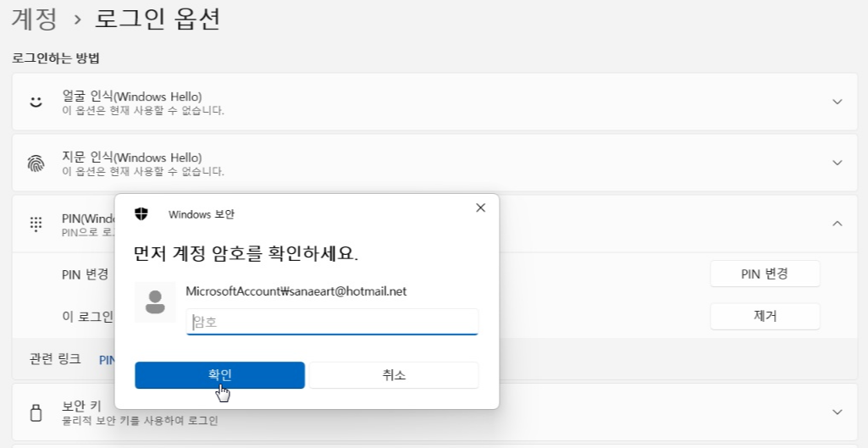Close the Windows 보안 dialog
Image resolution: width=868 pixels, height=448 pixels.
point(480,207)
